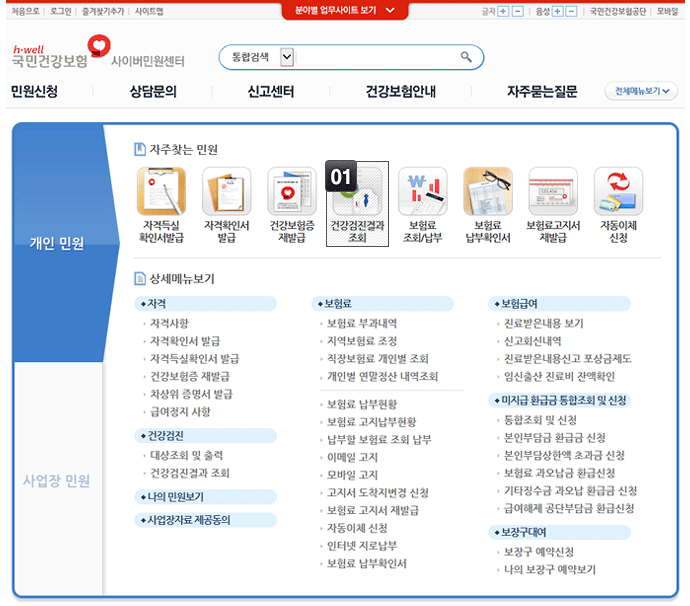Open the 개인별 연말정산 내역조회 link
Viewport: 690px width, 606px height.
382,376
